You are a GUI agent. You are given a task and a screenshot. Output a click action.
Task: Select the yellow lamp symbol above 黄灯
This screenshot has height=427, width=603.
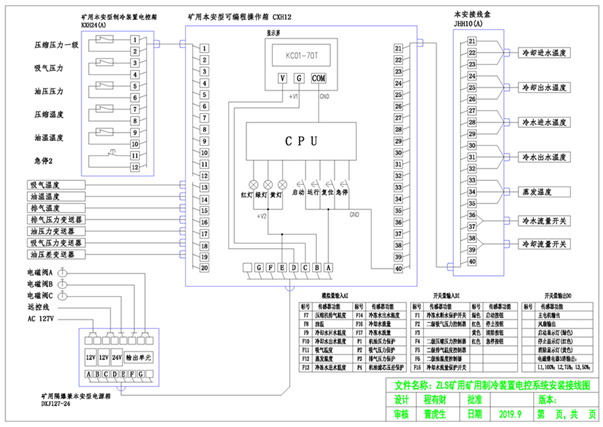282,184
